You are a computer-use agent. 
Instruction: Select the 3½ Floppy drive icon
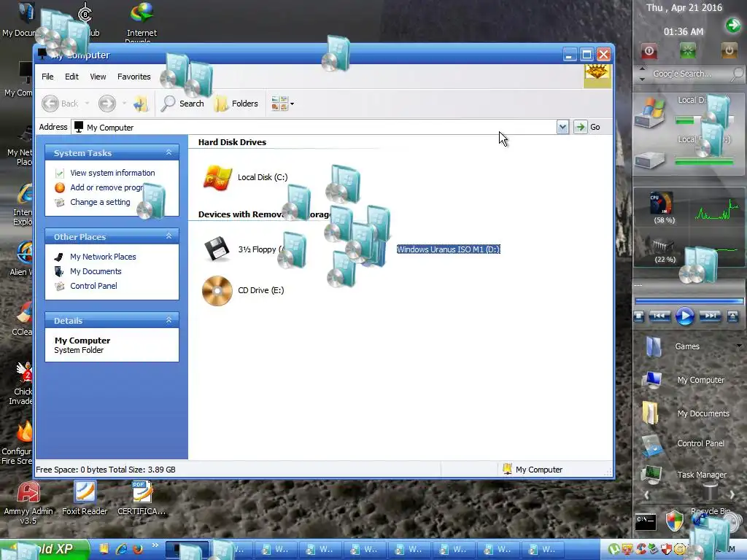coord(217,249)
